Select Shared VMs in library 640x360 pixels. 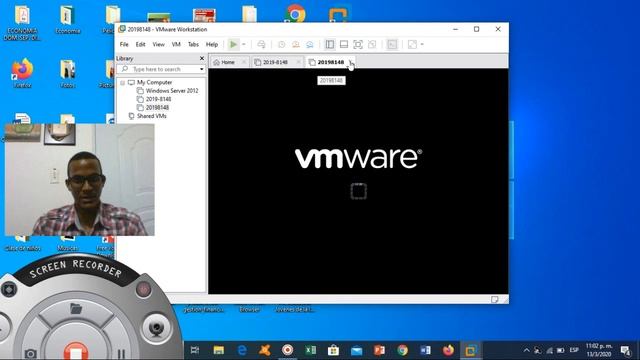coord(151,116)
